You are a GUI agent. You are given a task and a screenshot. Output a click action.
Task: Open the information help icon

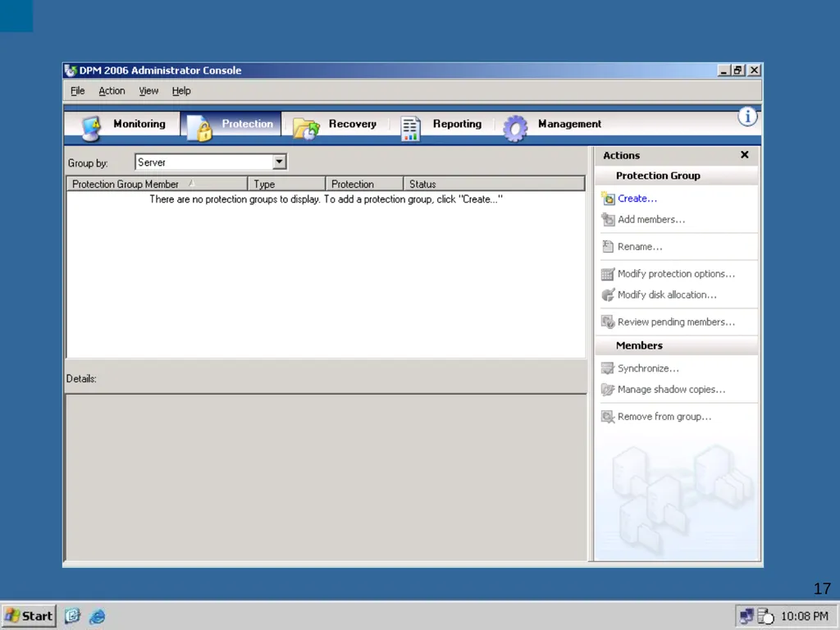pos(747,116)
